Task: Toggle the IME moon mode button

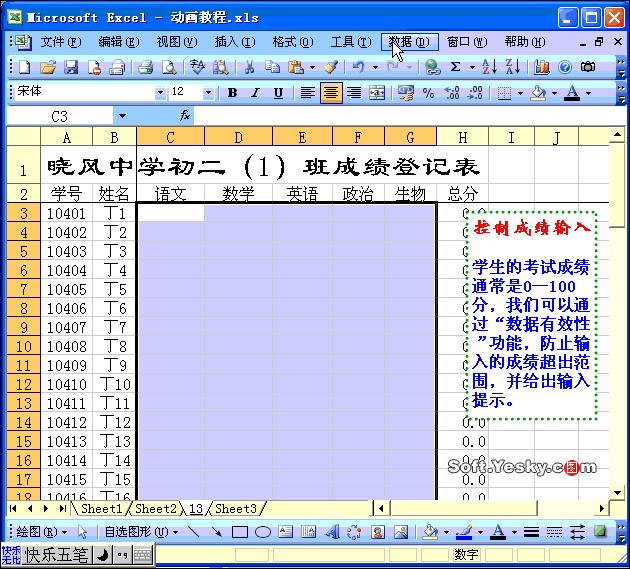Action: point(103,556)
